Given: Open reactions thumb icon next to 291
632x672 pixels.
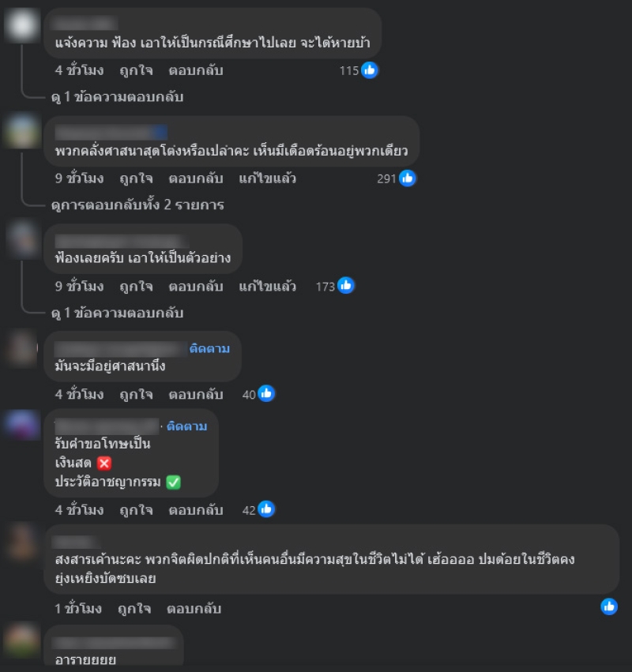Looking at the screenshot, I should (407, 178).
